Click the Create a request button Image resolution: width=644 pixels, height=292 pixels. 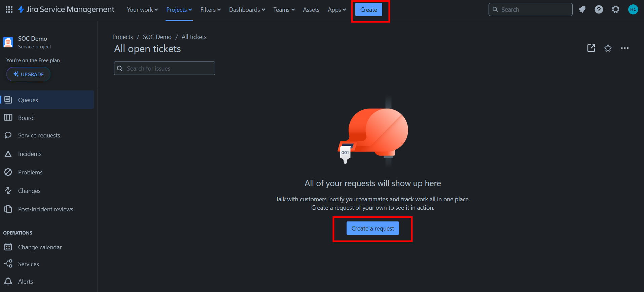pos(373,228)
